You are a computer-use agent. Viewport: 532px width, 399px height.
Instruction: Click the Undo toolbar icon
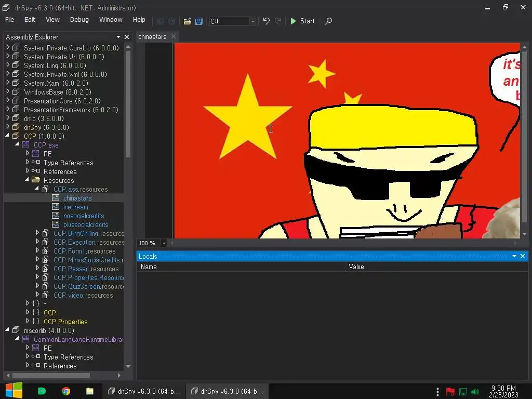click(267, 21)
